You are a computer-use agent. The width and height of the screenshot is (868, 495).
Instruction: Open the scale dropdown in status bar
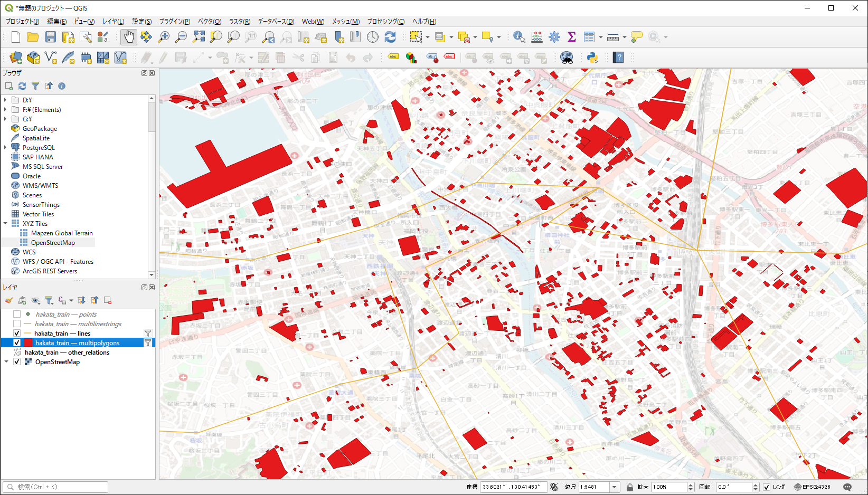(x=614, y=487)
